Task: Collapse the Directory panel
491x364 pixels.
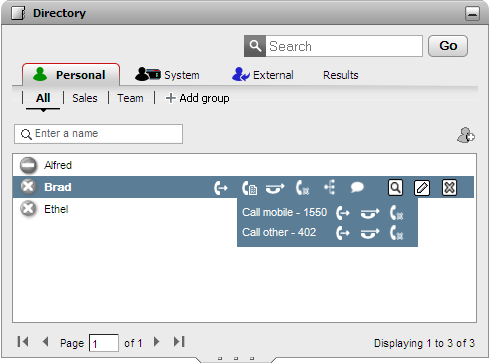Action: point(472,14)
